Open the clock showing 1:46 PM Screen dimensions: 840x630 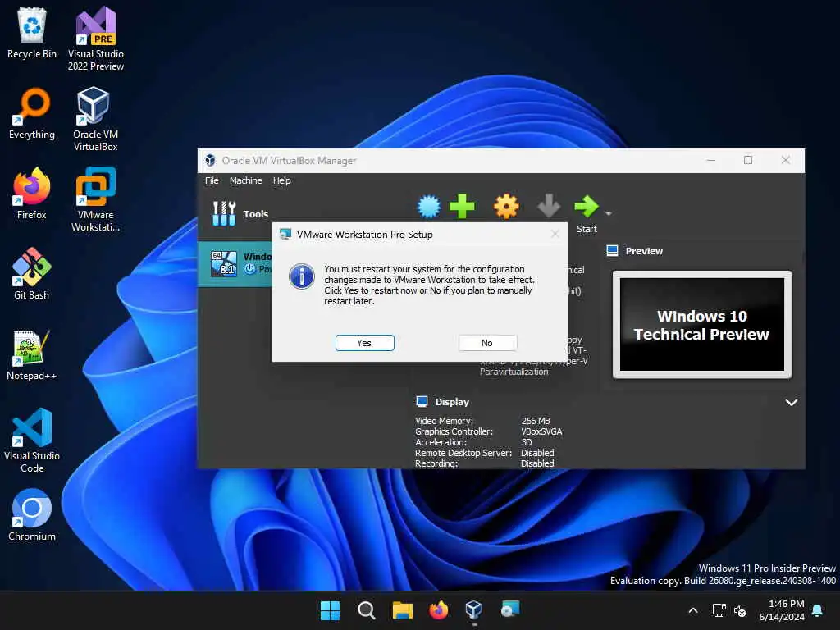pyautogui.click(x=782, y=610)
